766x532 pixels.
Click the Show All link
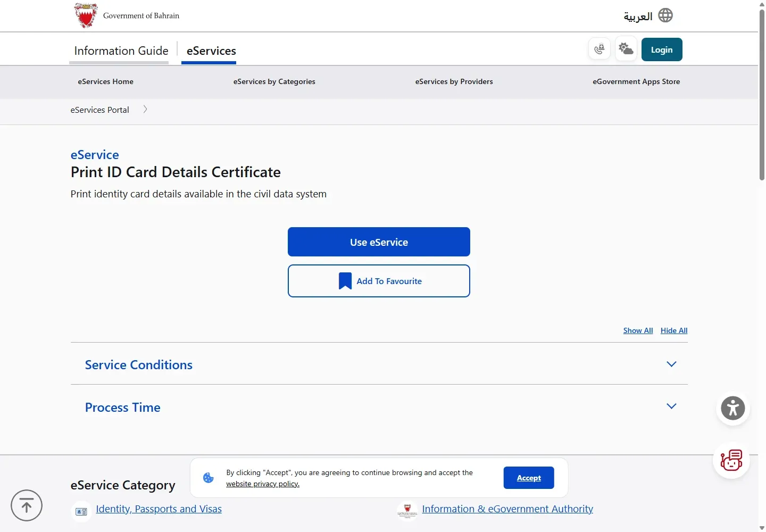pyautogui.click(x=638, y=330)
